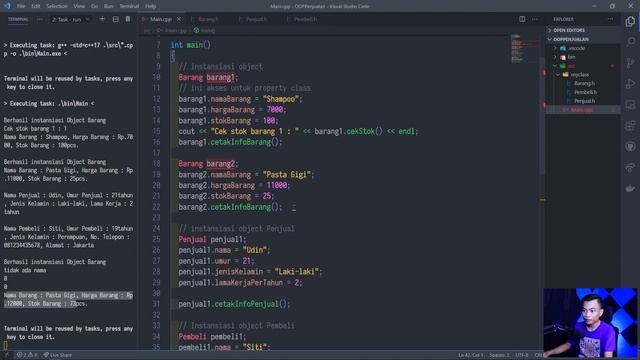This screenshot has width=640, height=360.
Task: Open editor more actions ellipsis
Action: tap(535, 19)
